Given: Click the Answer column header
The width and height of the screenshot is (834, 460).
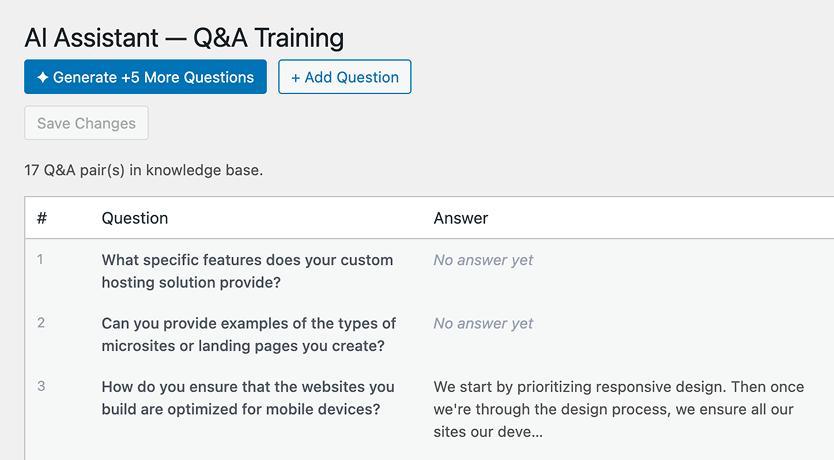Looking at the screenshot, I should [460, 218].
